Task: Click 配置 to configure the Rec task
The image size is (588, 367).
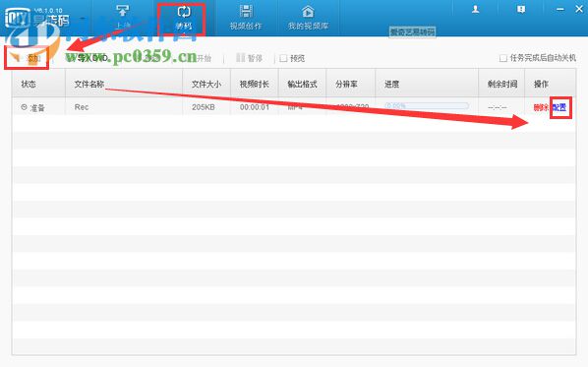Action: pyautogui.click(x=559, y=107)
